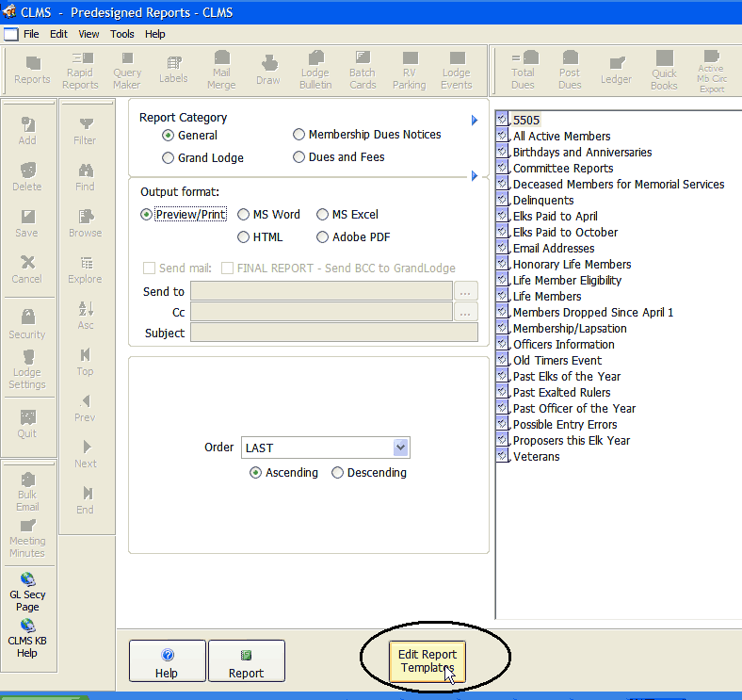The width and height of the screenshot is (742, 700).
Task: Select Descending sort order
Action: coord(338,473)
